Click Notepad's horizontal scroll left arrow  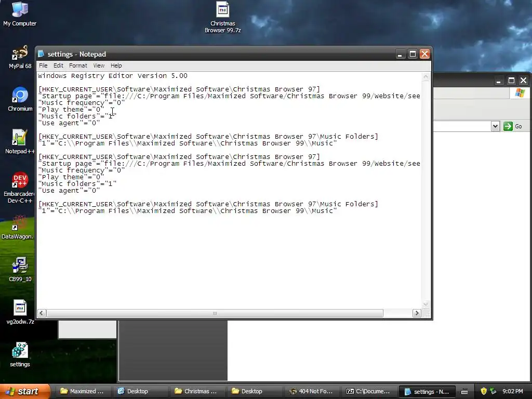point(42,313)
